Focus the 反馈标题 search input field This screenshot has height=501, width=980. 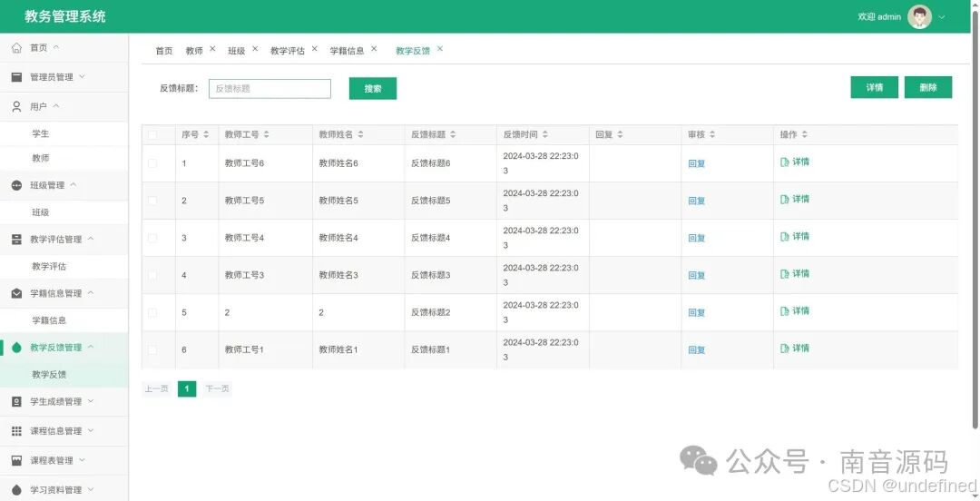click(270, 89)
